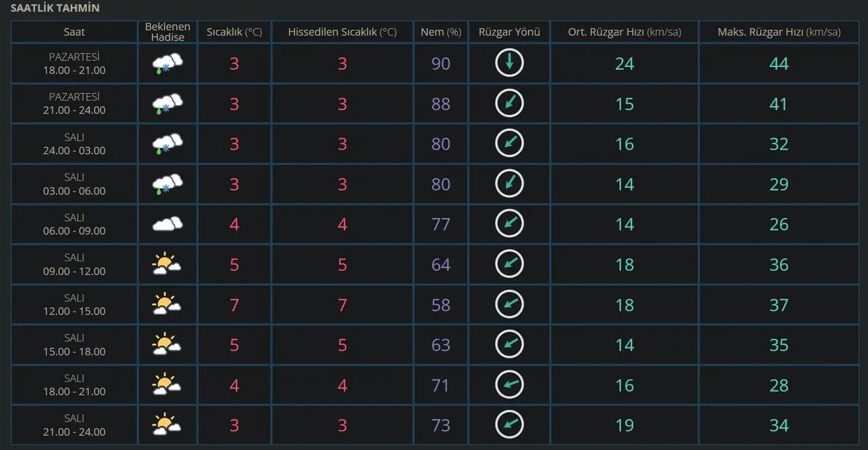The image size is (868, 450).
Task: Click the 'Maks. Rüzgar Hızı' column header
Action: click(x=778, y=32)
